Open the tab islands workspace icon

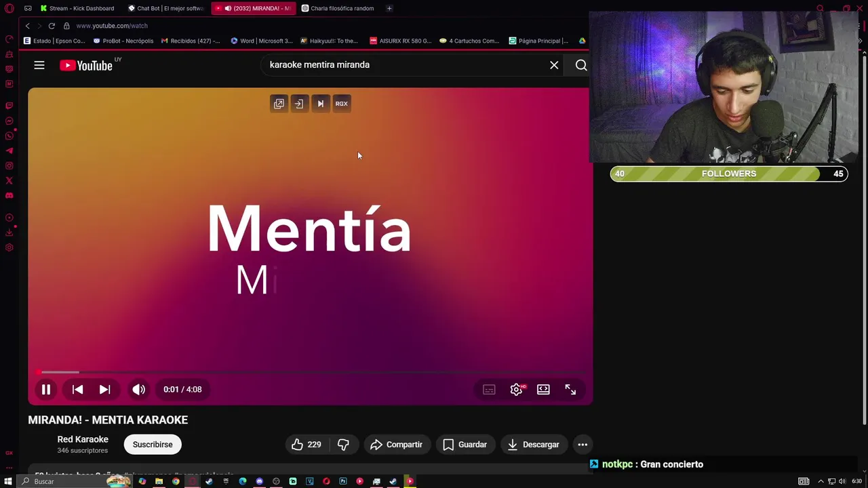[28, 8]
